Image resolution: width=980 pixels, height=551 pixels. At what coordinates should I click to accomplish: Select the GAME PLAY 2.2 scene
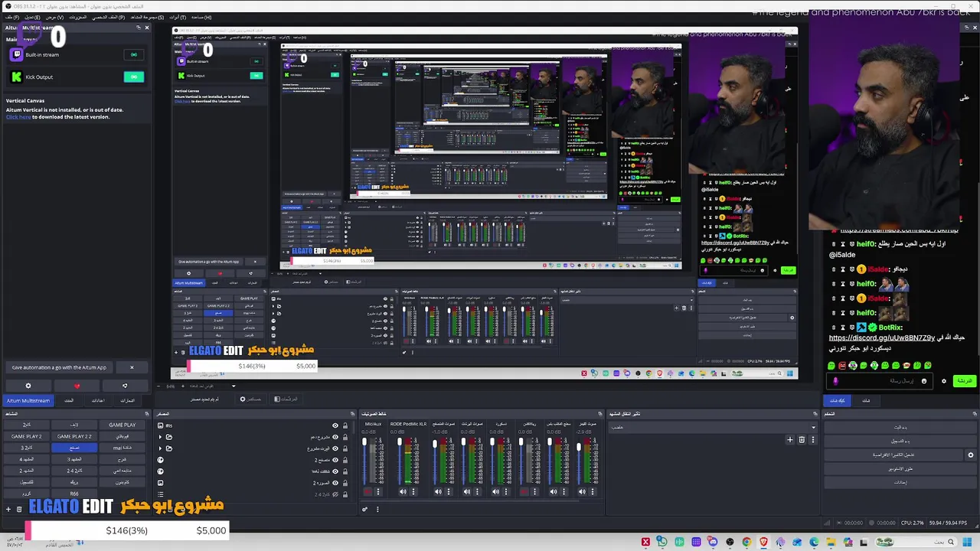tap(74, 436)
